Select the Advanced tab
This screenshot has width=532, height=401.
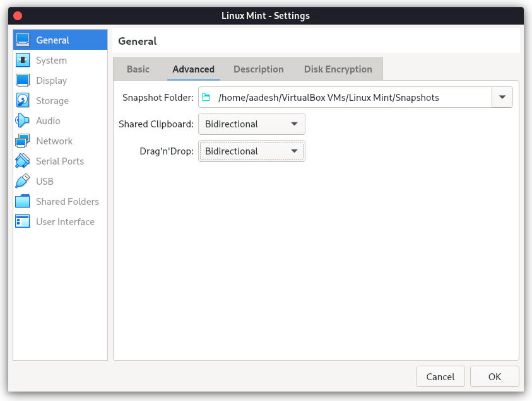tap(193, 69)
